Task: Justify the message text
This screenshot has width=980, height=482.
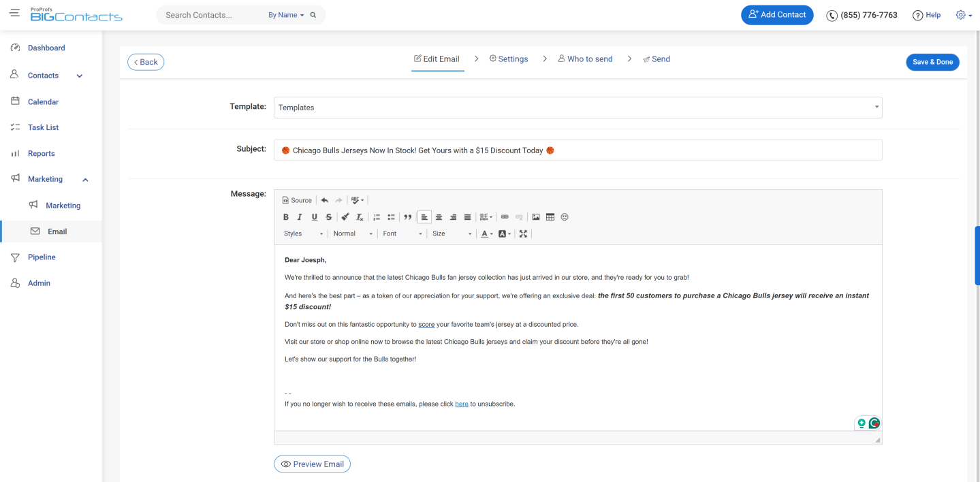Action: click(x=467, y=217)
